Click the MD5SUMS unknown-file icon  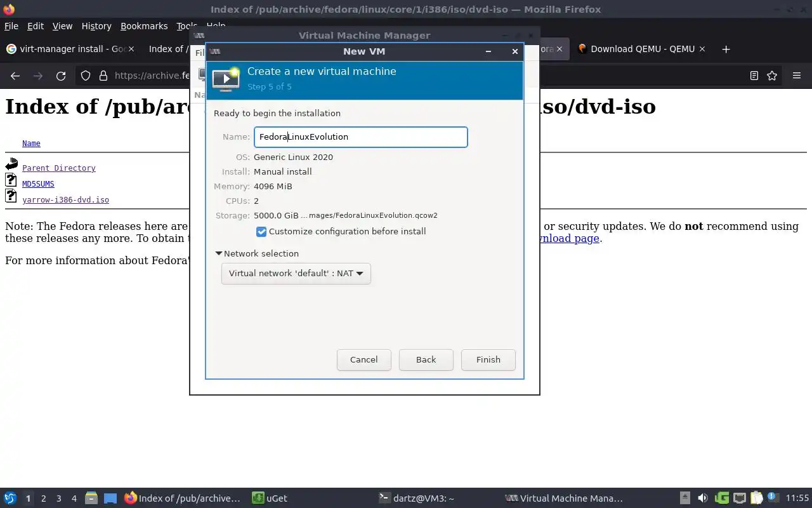coord(11,180)
